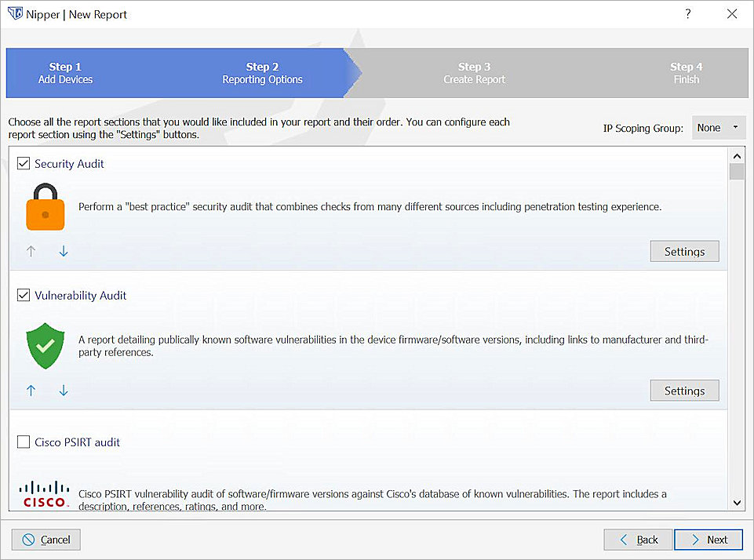
Task: Select Step 3 Create Report
Action: [x=474, y=73]
